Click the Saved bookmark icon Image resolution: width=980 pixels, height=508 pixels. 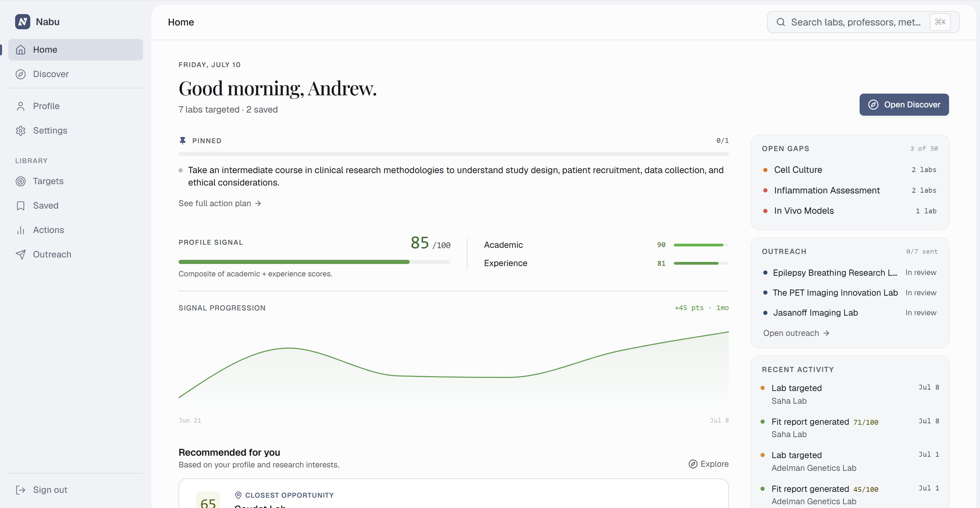coord(21,205)
